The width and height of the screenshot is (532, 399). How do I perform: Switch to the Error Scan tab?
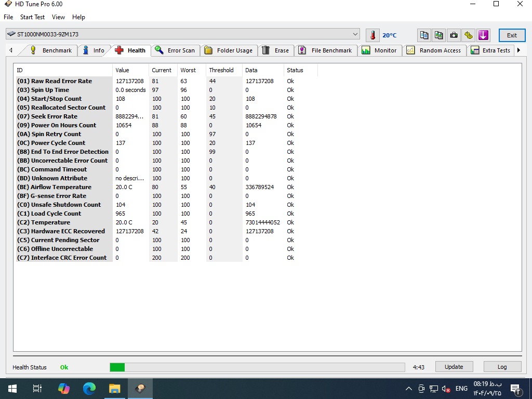coord(175,50)
